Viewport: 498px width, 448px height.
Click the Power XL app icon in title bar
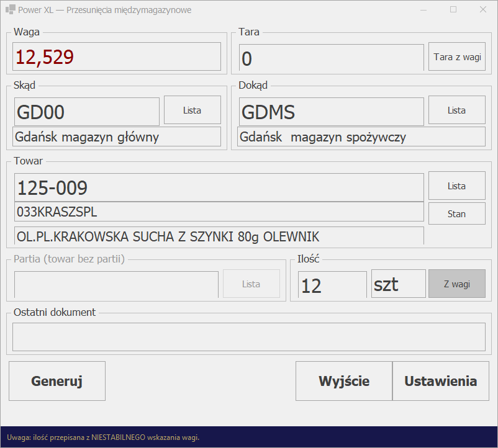(10, 9)
